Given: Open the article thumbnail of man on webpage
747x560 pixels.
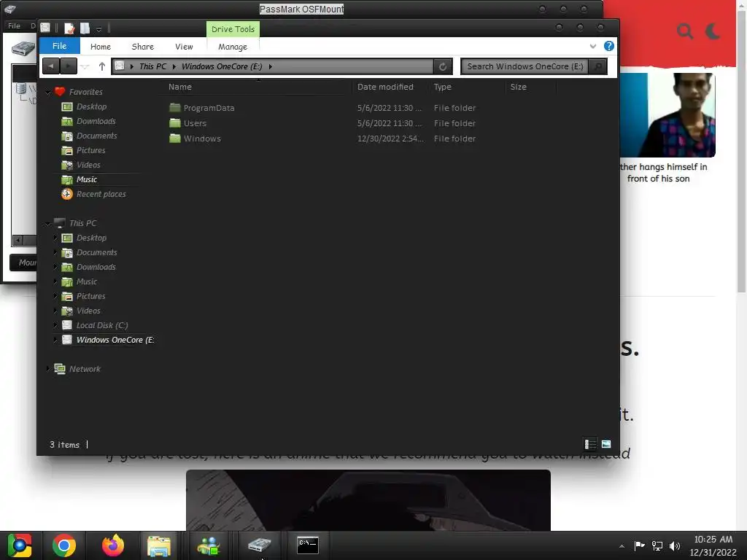Looking at the screenshot, I should tap(668, 114).
